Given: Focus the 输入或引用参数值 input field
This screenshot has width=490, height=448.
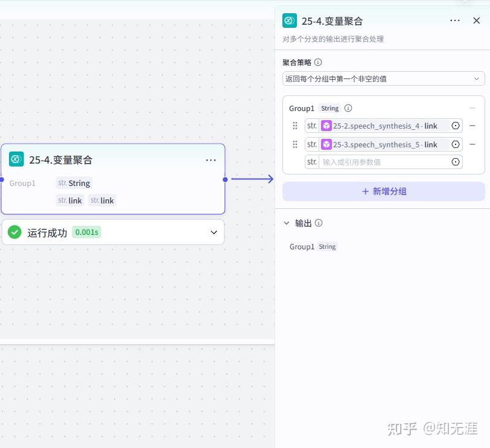Looking at the screenshot, I should 384,162.
